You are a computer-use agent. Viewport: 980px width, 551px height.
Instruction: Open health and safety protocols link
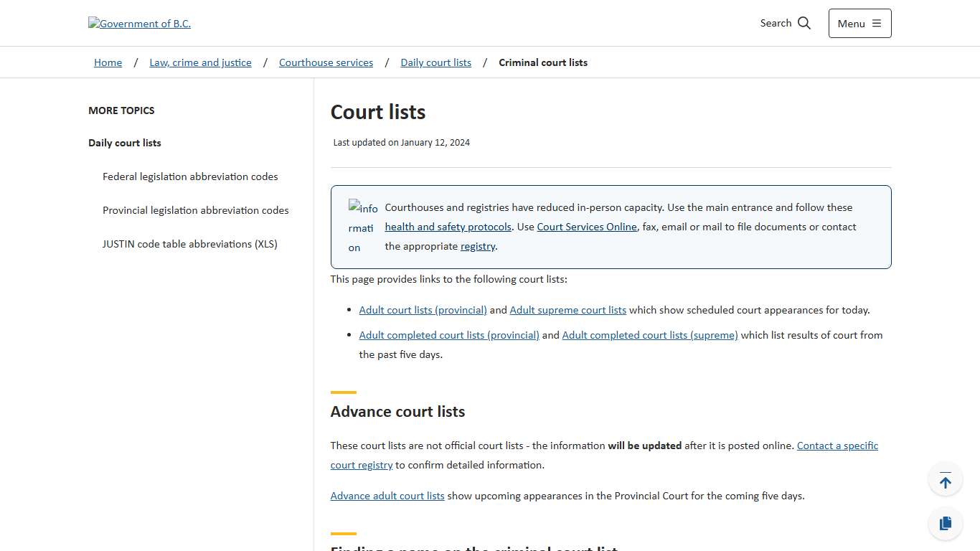(x=448, y=227)
